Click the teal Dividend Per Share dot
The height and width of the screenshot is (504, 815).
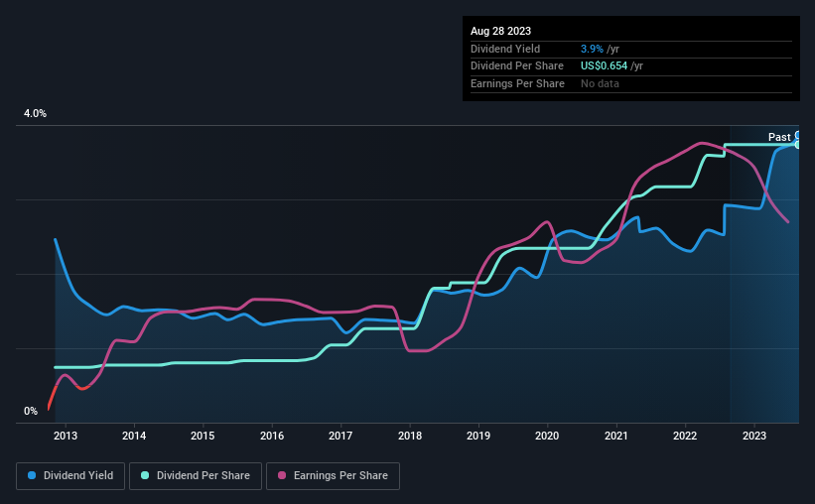(x=145, y=475)
